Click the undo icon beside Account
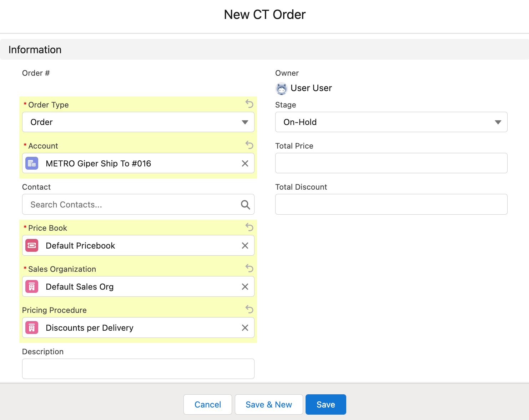This screenshot has height=420, width=529. click(x=249, y=145)
